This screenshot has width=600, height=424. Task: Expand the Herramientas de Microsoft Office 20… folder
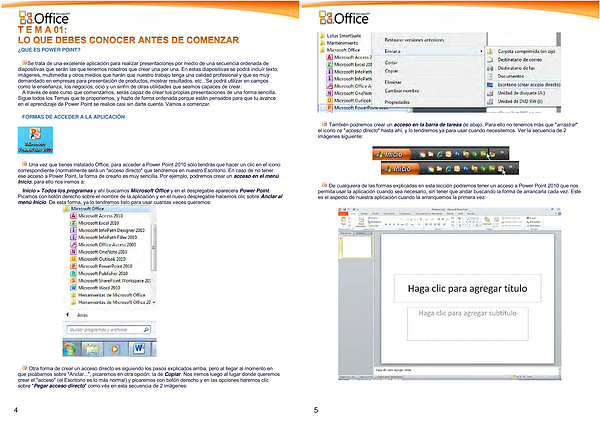pyautogui.click(x=111, y=302)
